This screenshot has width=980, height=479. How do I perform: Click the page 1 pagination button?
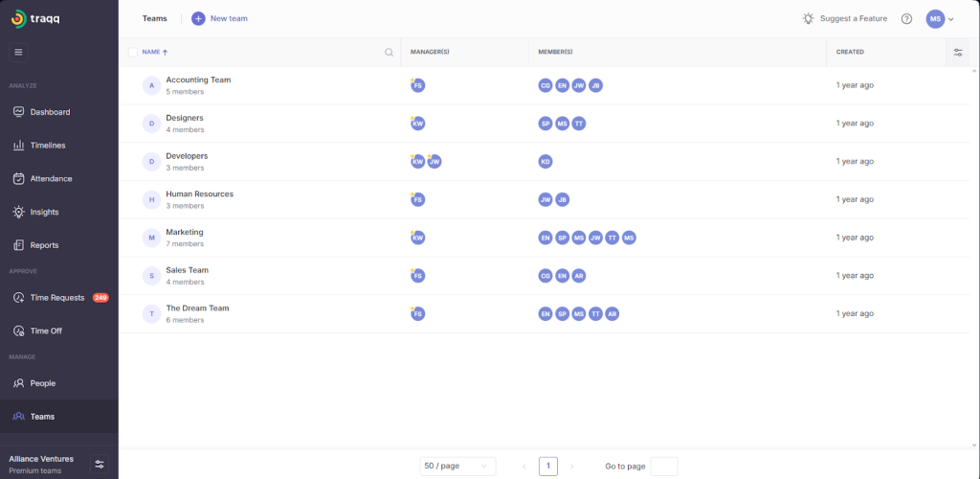tap(548, 466)
